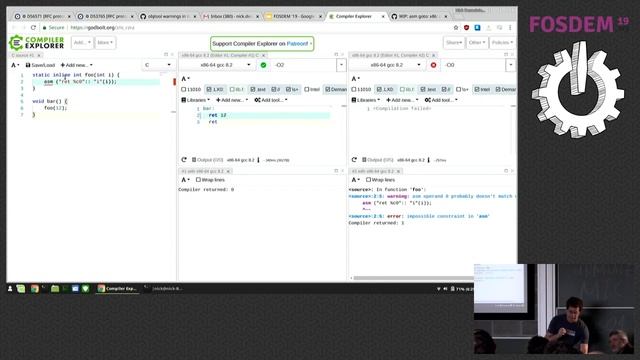The height and width of the screenshot is (360, 640).
Task: Open Compiler Explorer window in taskbar
Action: 117,289
